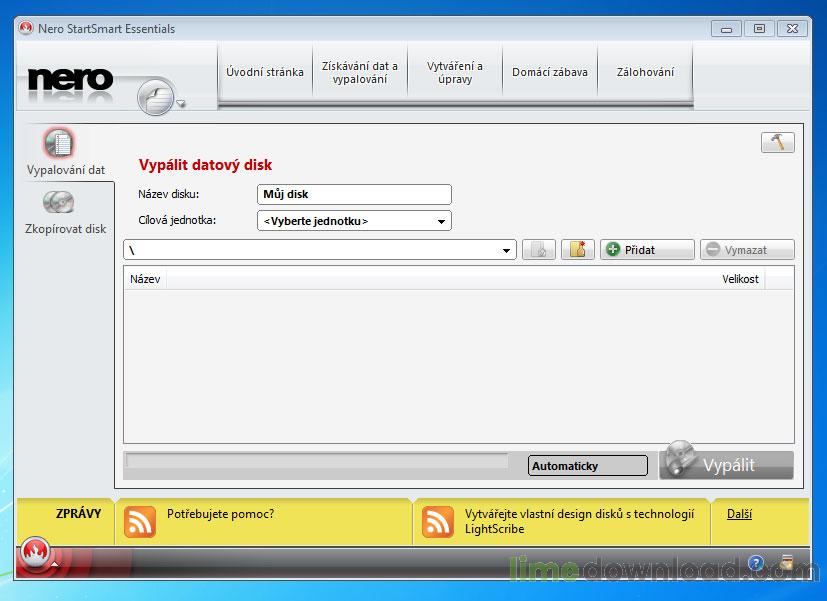Select the Zkopírovat disk sidebar icon
The width and height of the screenshot is (827, 601).
click(x=59, y=202)
